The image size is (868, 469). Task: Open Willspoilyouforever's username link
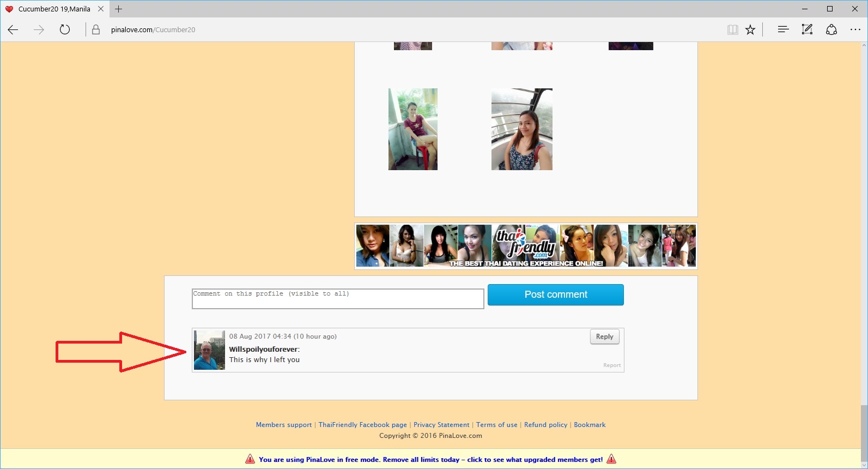click(x=263, y=349)
